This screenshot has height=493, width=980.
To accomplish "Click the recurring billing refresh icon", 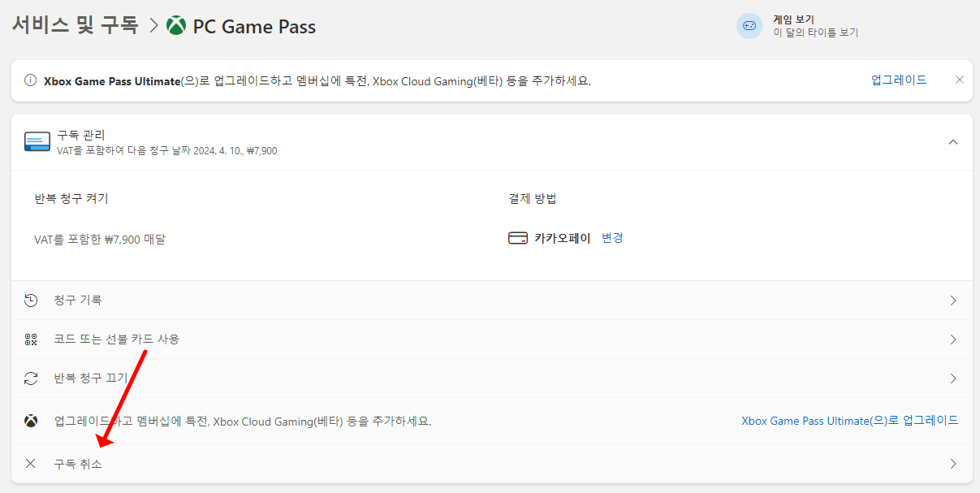I will [x=31, y=378].
